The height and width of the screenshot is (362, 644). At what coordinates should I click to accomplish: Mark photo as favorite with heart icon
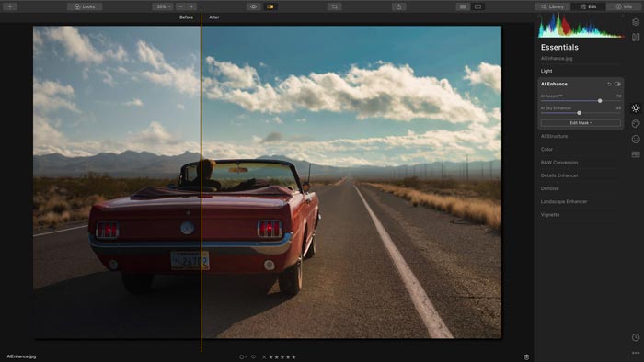click(253, 357)
